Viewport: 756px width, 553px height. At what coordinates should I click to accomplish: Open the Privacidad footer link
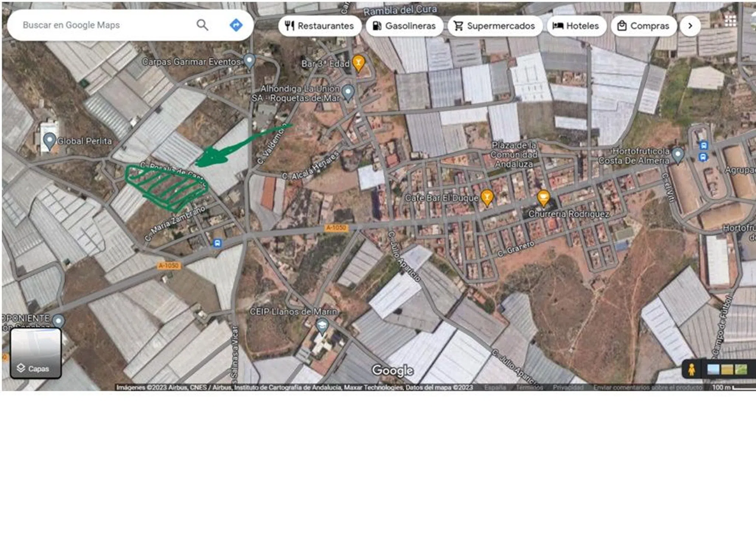pyautogui.click(x=568, y=387)
